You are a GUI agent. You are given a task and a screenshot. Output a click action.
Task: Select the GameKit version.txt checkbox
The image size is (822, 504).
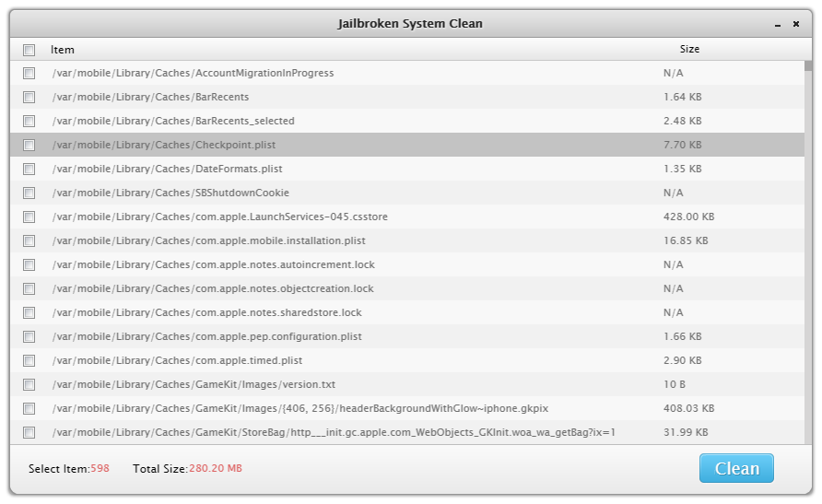pos(29,384)
